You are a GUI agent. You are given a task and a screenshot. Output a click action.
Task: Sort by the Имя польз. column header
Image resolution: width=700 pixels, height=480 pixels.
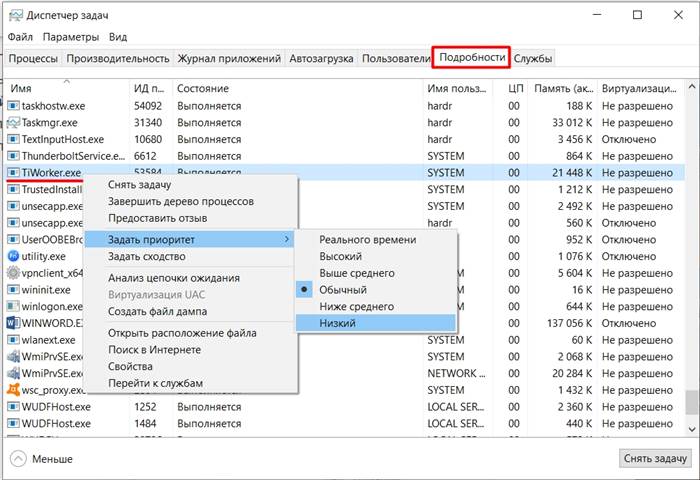(x=457, y=88)
